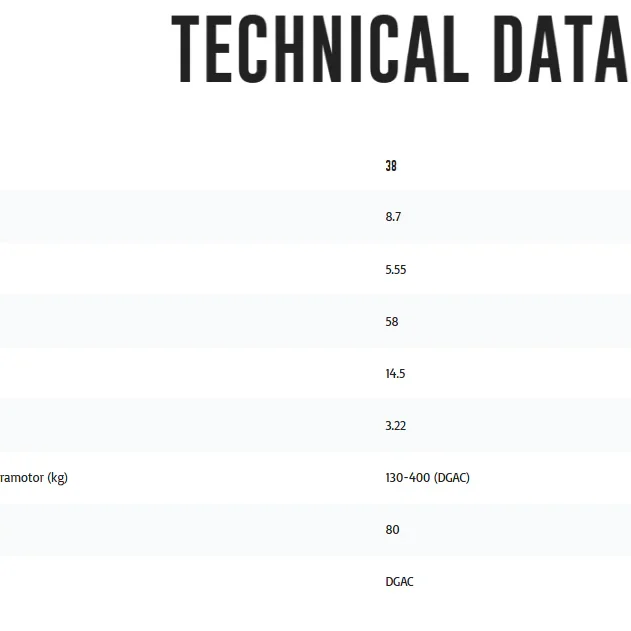The image size is (631, 631).
Task: Click the shaded row left of 8.7
Action: click(x=189, y=217)
